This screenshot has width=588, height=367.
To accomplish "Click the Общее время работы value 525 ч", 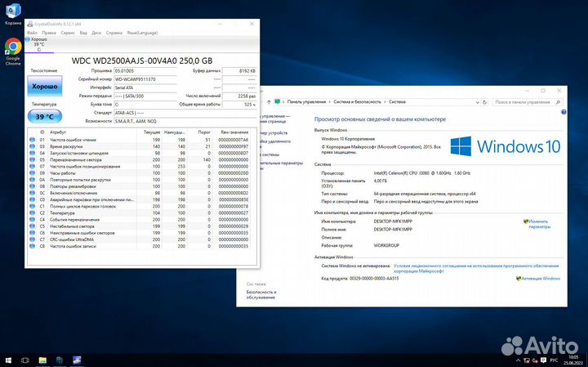I will click(239, 105).
